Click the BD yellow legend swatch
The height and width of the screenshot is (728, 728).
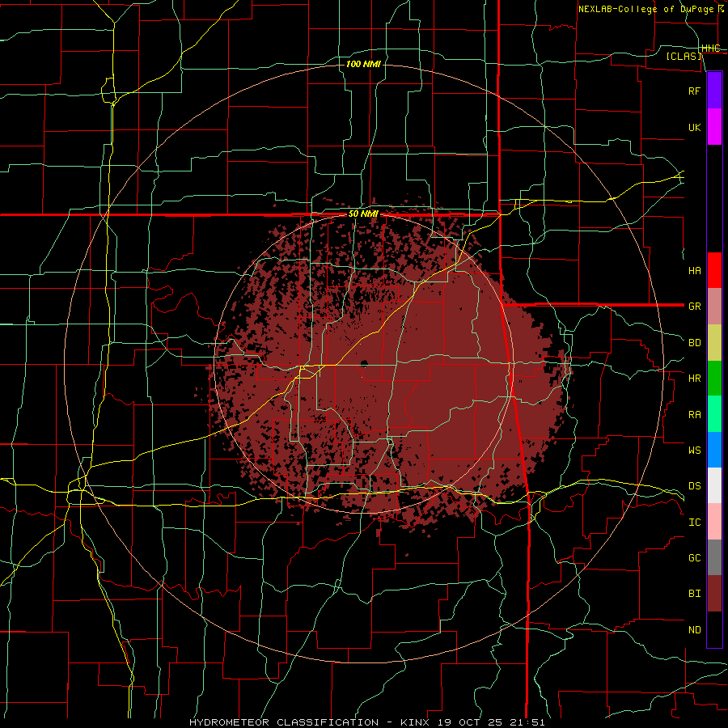tap(714, 343)
